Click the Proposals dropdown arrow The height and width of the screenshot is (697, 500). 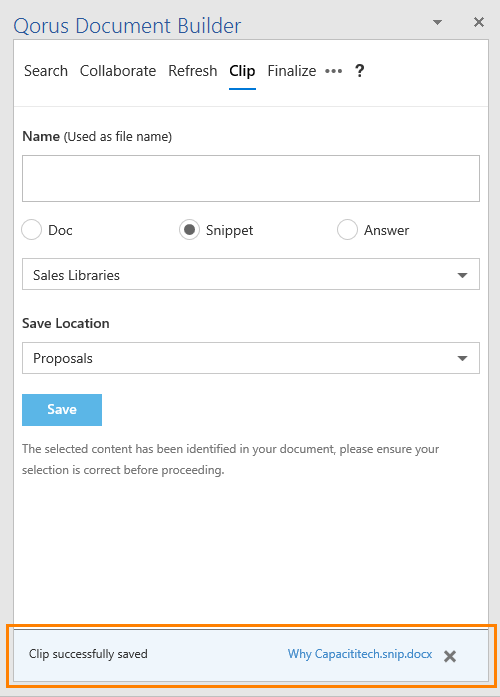pyautogui.click(x=462, y=358)
